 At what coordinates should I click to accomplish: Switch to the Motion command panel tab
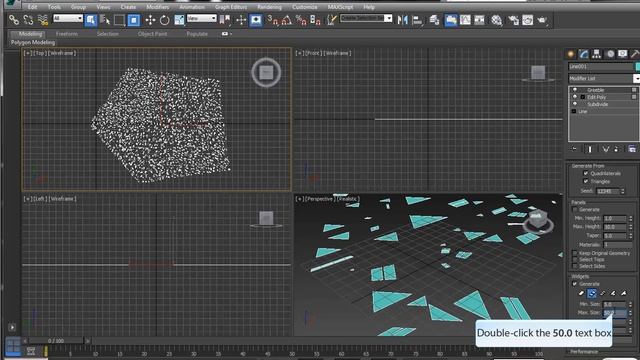point(610,54)
